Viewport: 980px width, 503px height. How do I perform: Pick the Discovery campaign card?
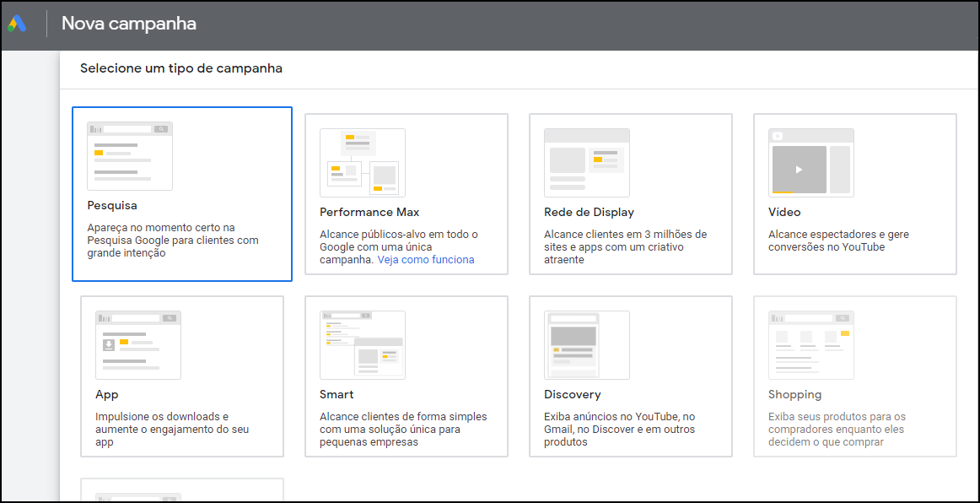[631, 376]
